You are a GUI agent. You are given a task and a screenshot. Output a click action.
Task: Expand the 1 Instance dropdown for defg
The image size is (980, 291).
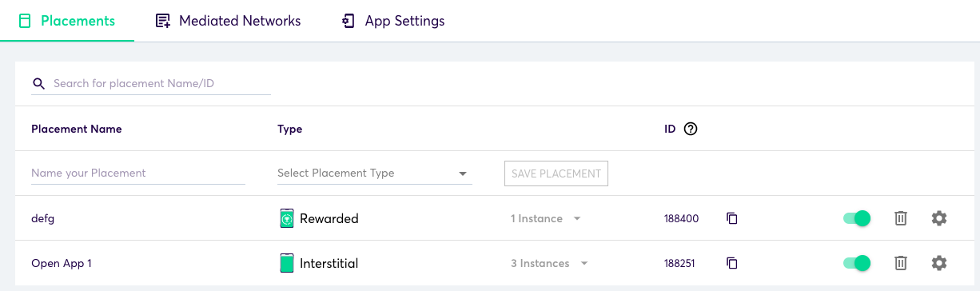(x=545, y=218)
